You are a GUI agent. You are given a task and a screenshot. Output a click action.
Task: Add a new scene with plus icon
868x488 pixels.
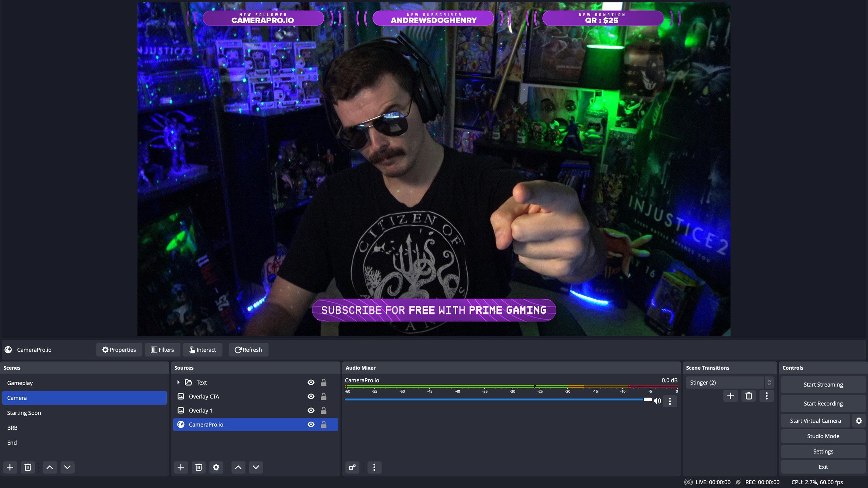point(10,467)
